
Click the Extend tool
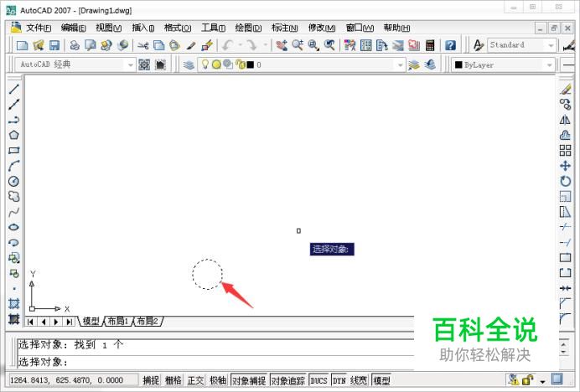pyautogui.click(x=565, y=243)
